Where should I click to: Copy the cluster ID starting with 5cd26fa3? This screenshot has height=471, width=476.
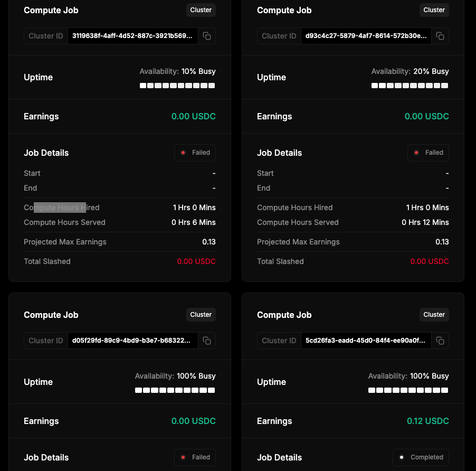coord(440,341)
